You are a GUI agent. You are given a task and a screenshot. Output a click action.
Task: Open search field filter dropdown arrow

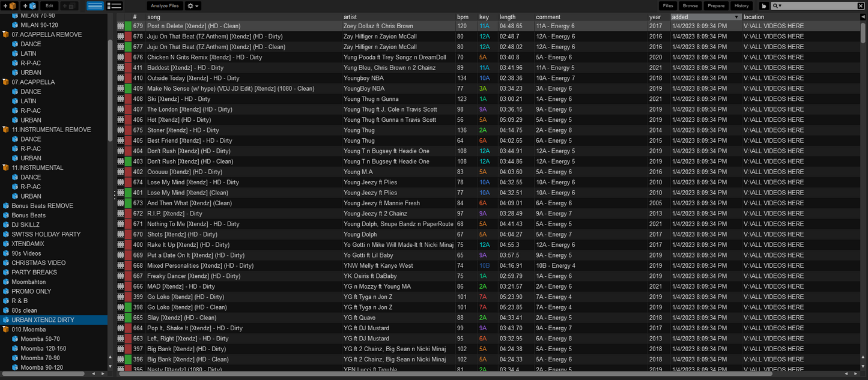780,6
